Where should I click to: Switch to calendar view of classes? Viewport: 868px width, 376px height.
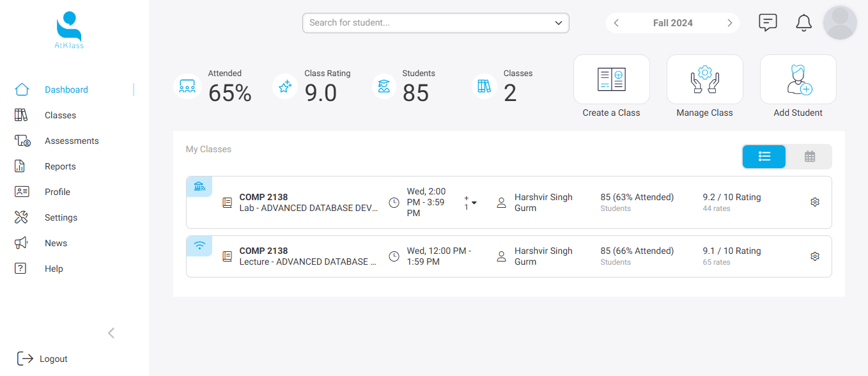(809, 157)
